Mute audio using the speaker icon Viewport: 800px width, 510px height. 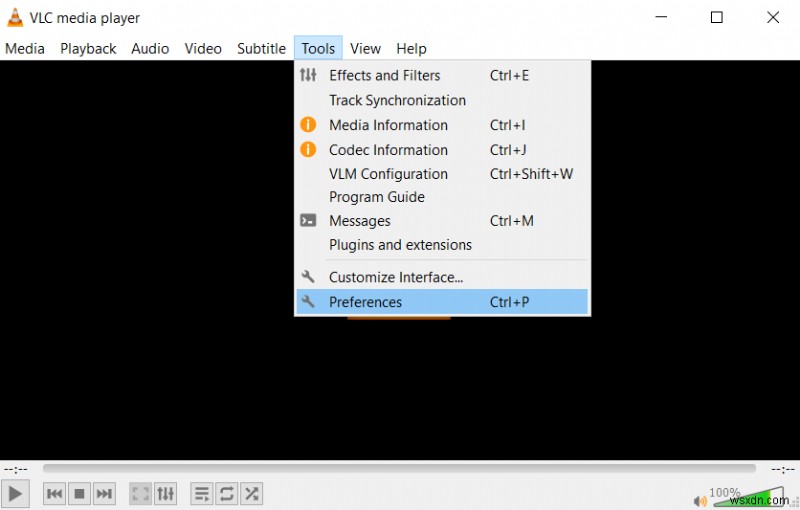click(700, 501)
